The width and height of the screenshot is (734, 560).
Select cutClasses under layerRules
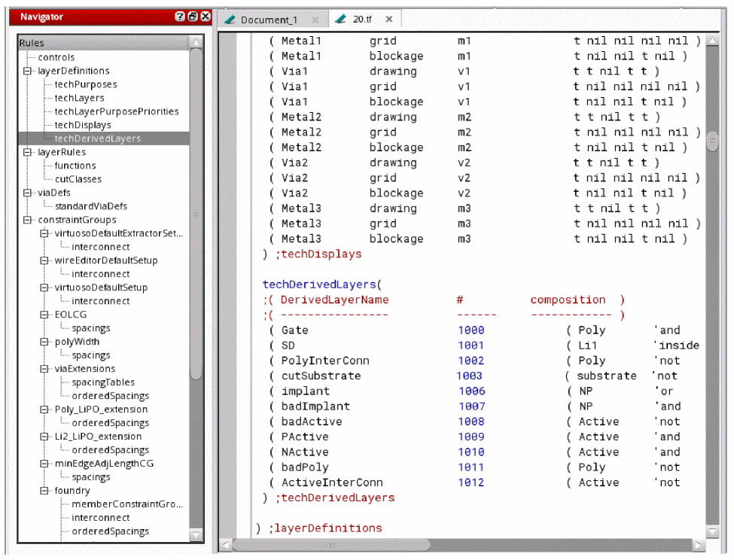tap(78, 179)
